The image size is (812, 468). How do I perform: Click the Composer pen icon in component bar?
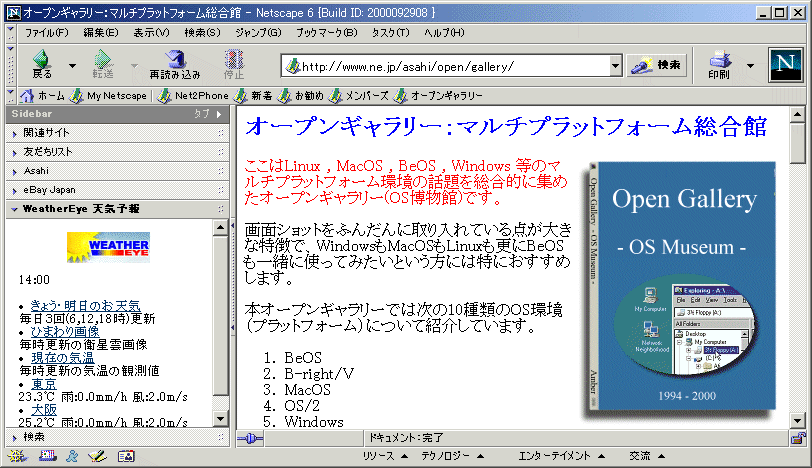pyautogui.click(x=97, y=456)
